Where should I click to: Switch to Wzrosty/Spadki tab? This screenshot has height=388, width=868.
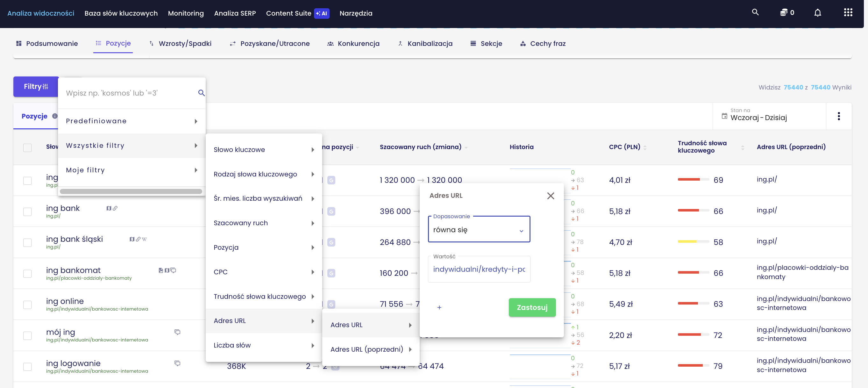point(180,44)
